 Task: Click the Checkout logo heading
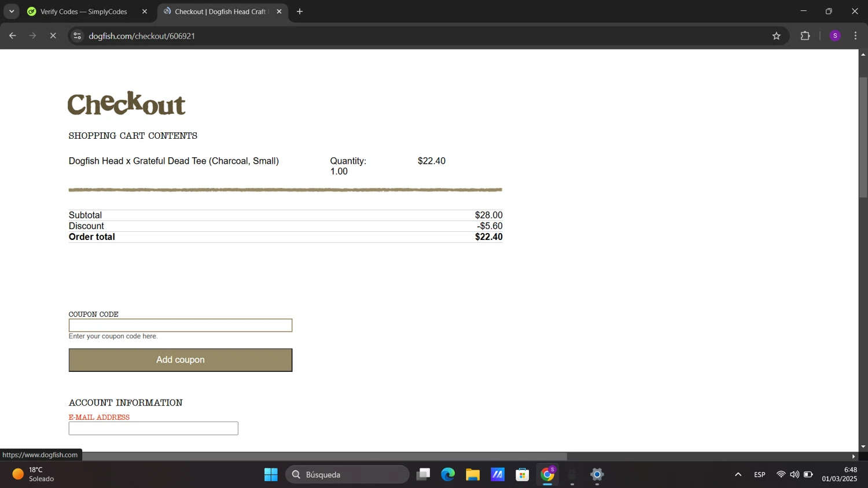(x=127, y=103)
